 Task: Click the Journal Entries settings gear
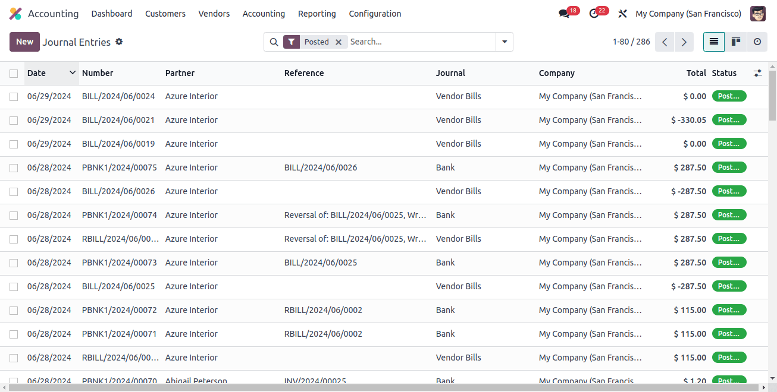119,42
